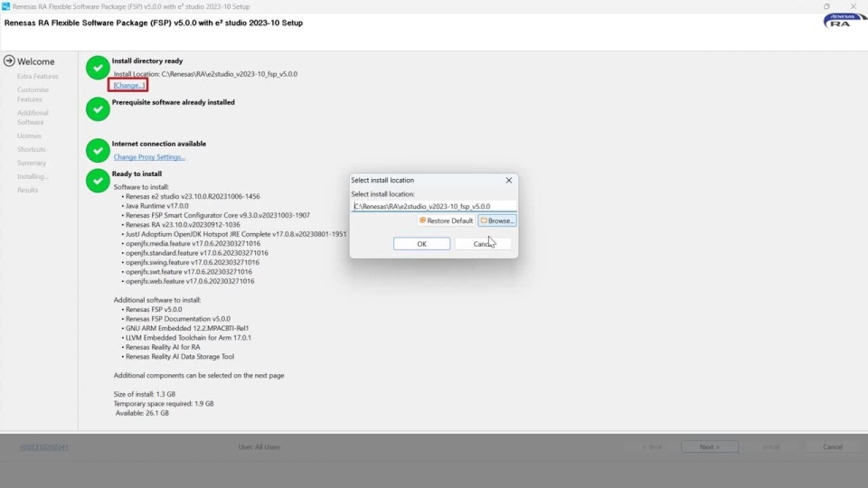Click 'Renesas Reality AI Data Storage Tool' entry

coord(180,356)
